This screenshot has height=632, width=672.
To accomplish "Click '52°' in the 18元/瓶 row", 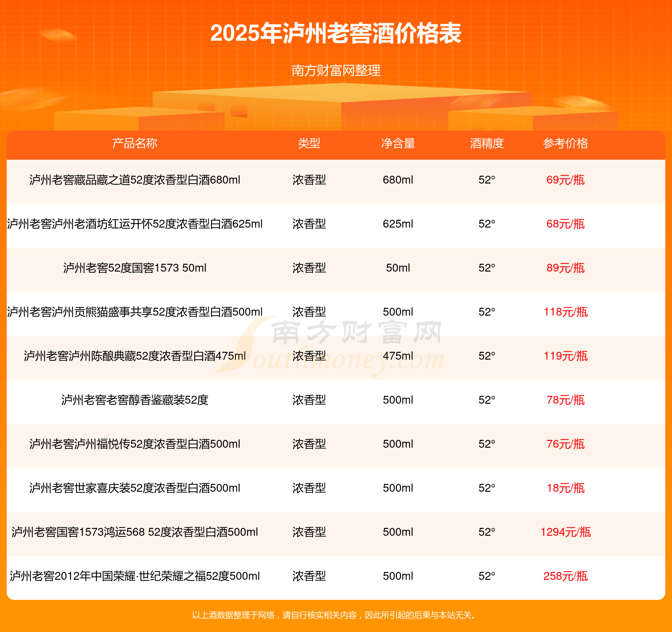I will point(487,488).
